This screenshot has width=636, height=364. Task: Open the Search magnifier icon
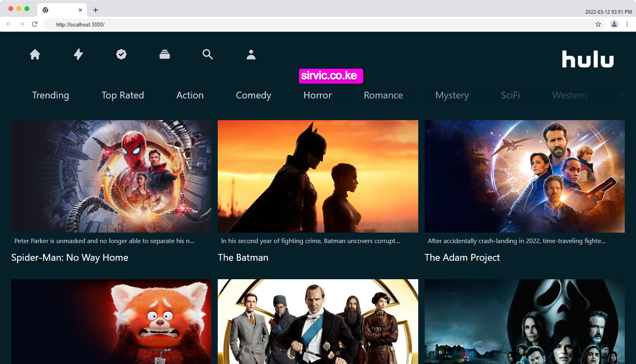pyautogui.click(x=208, y=54)
